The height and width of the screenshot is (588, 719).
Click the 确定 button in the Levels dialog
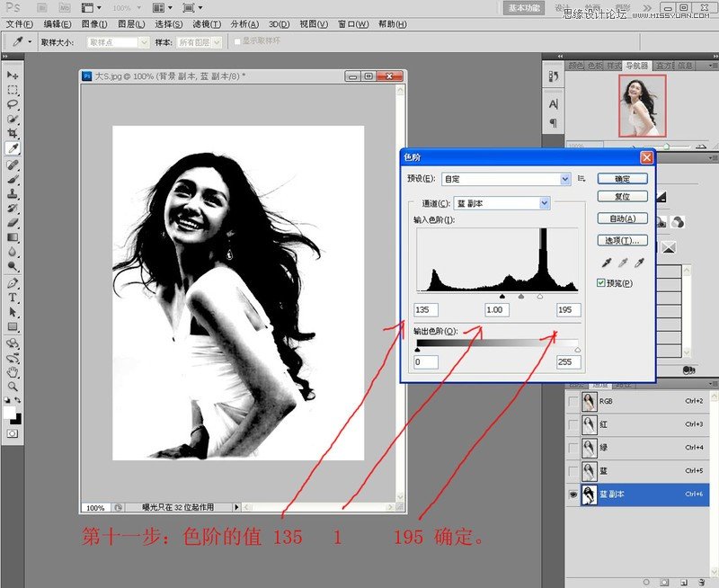pyautogui.click(x=623, y=179)
